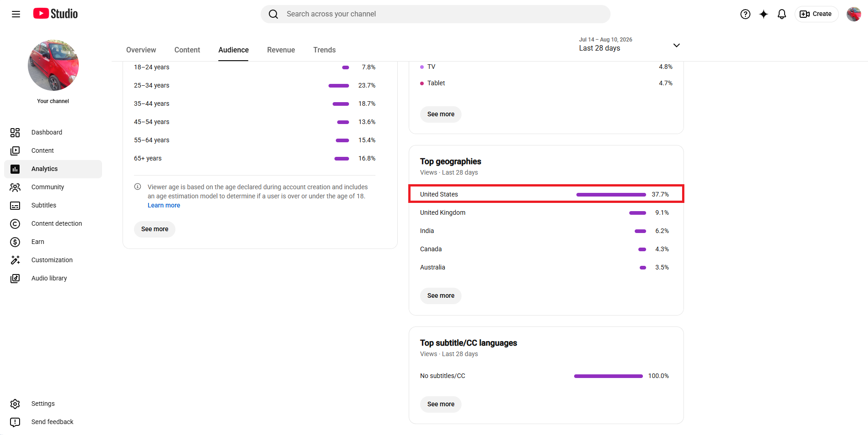The width and height of the screenshot is (868, 435).
Task: Click See more under the age breakdown
Action: coord(154,229)
